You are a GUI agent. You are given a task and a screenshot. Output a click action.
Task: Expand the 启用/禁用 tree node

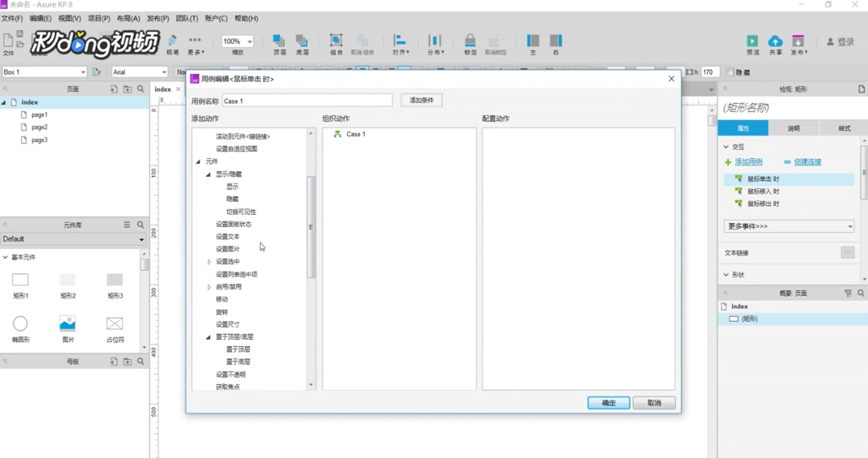pos(209,287)
